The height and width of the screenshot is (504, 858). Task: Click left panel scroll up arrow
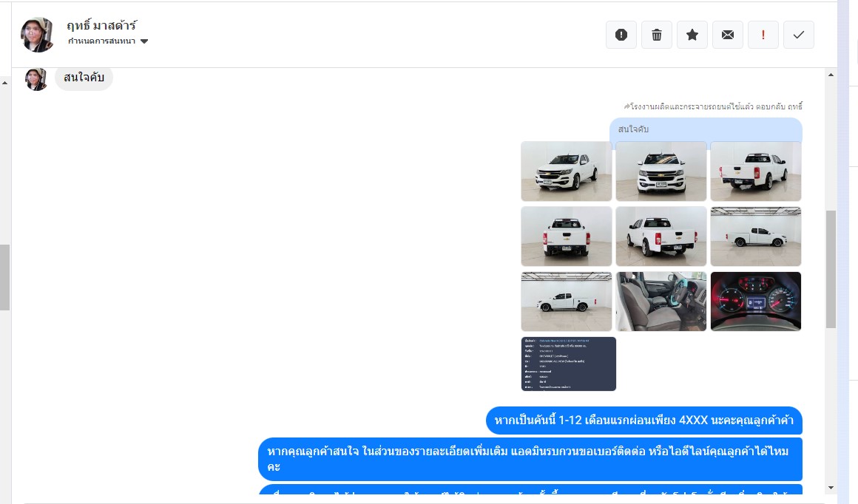click(x=5, y=83)
